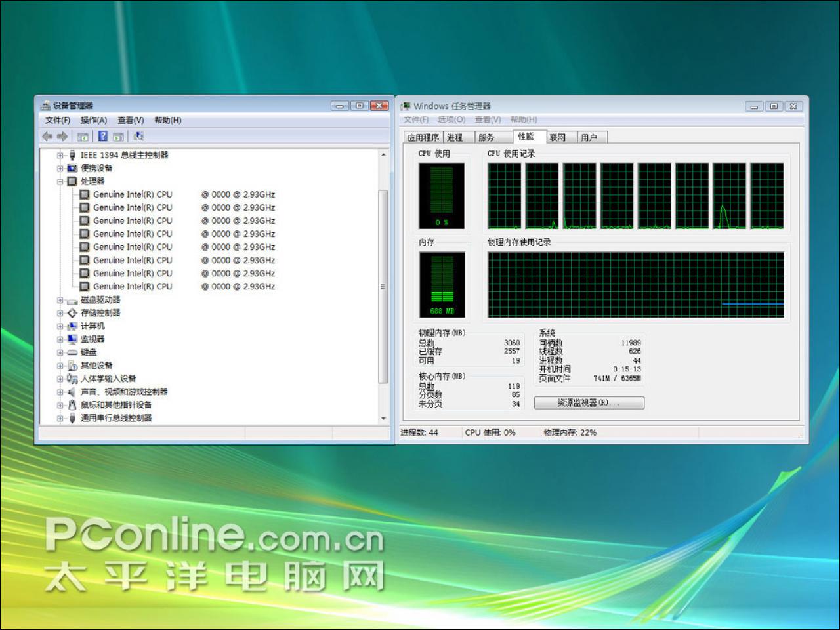Click the show/hide console tree toolbar icon
This screenshot has width=840, height=630.
pyautogui.click(x=83, y=136)
